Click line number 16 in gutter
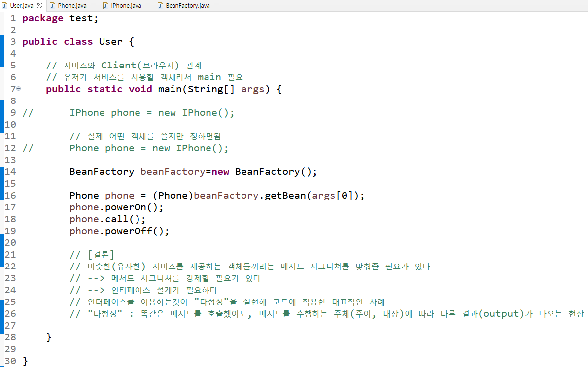Image resolution: width=588 pixels, height=367 pixels. click(x=10, y=195)
